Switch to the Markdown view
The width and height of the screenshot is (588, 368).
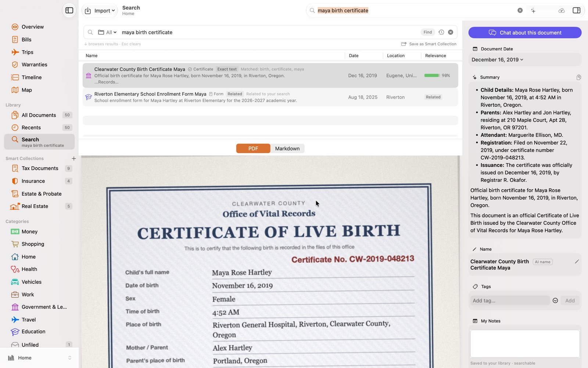tap(287, 149)
